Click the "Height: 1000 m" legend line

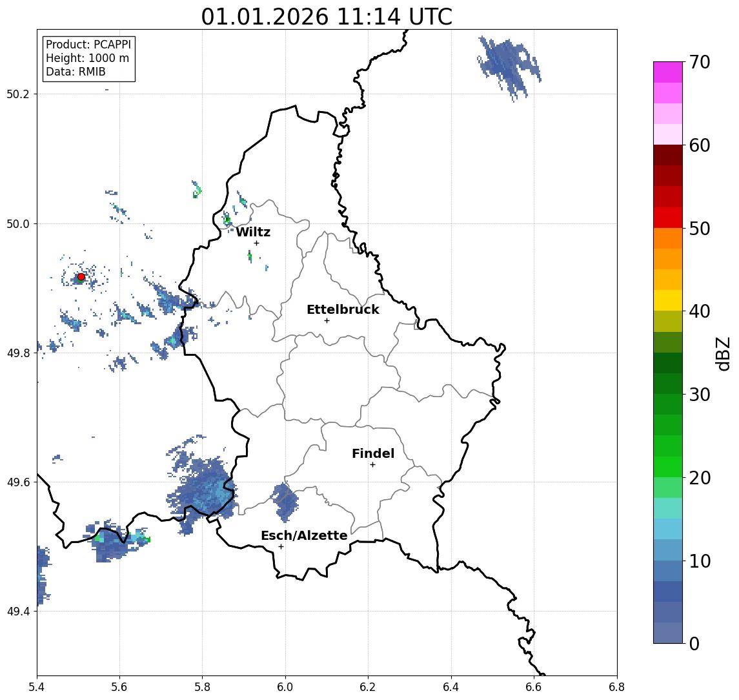(x=87, y=58)
